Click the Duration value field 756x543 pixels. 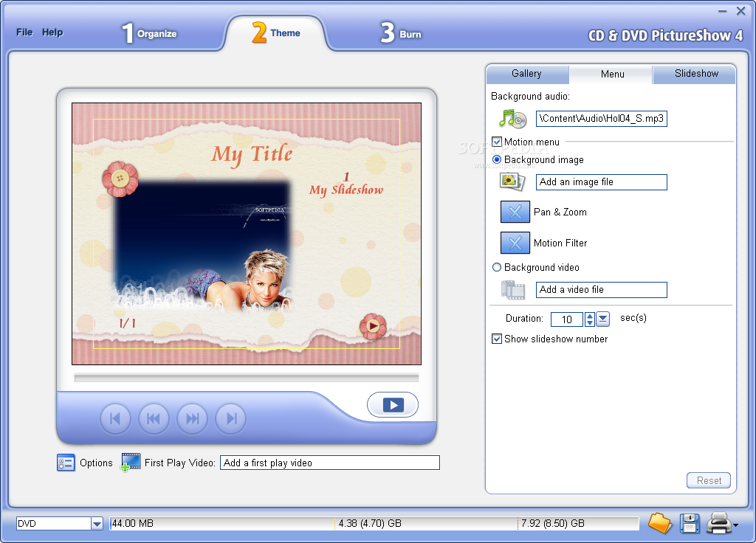pos(566,319)
